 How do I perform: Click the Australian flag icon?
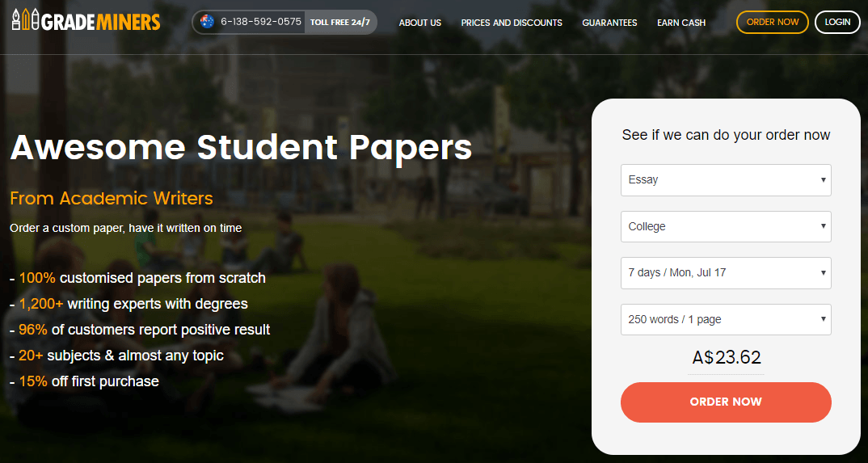(x=207, y=22)
